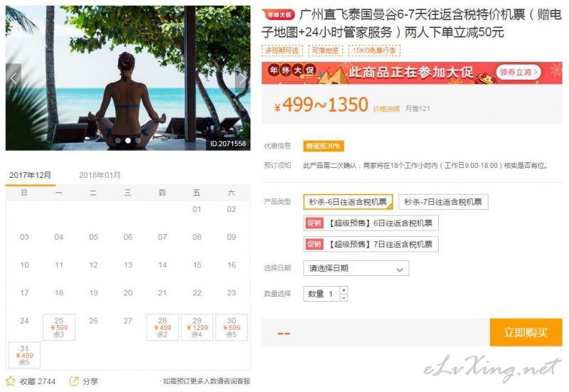The width and height of the screenshot is (569, 392).
Task: Choose 秒杀-6日往返含税机票 product type
Action: point(348,202)
